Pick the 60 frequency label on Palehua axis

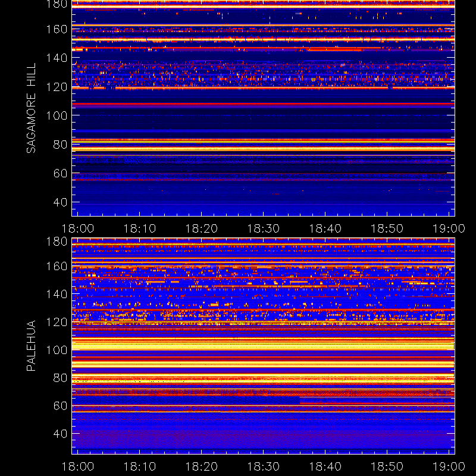click(x=60, y=406)
